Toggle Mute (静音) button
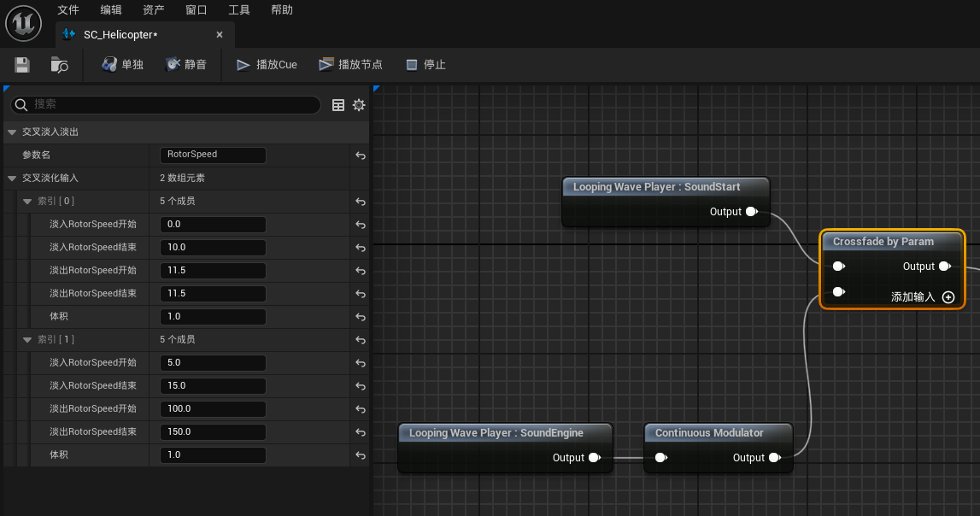Screen dimensions: 980x516 185,64
